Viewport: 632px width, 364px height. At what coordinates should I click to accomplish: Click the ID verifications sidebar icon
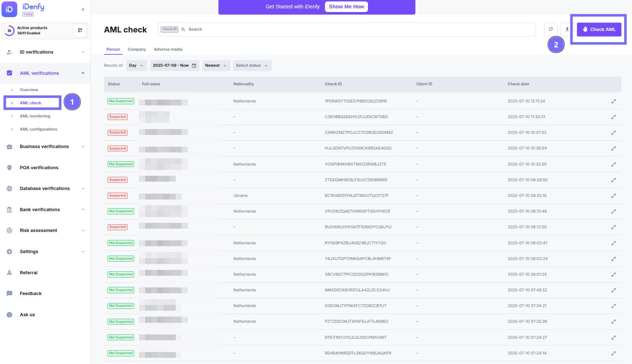[x=9, y=52]
